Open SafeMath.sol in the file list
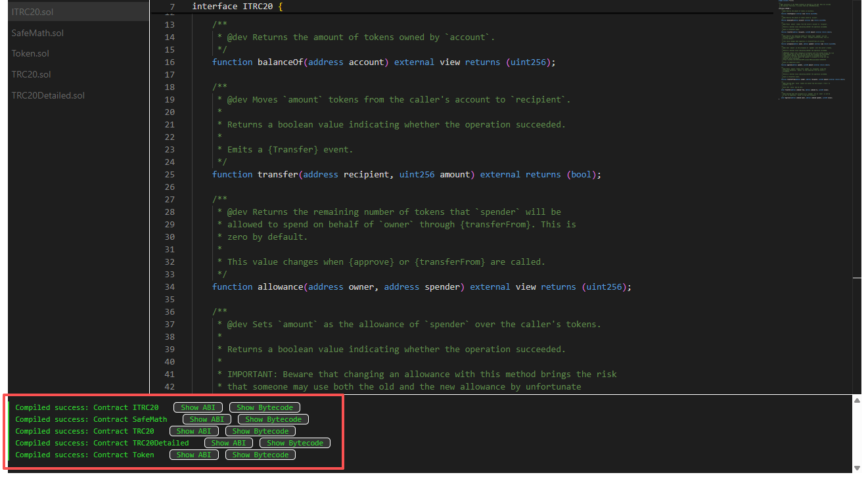The width and height of the screenshot is (868, 477). pos(37,33)
